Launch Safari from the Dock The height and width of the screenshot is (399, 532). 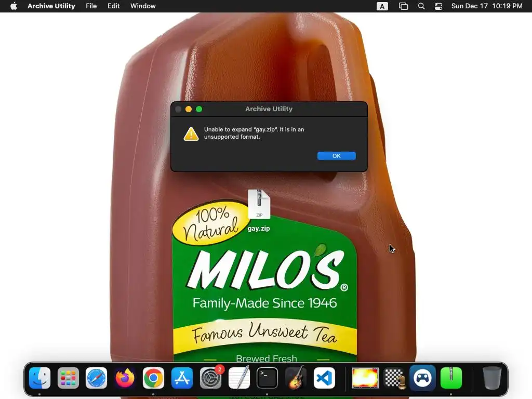96,378
